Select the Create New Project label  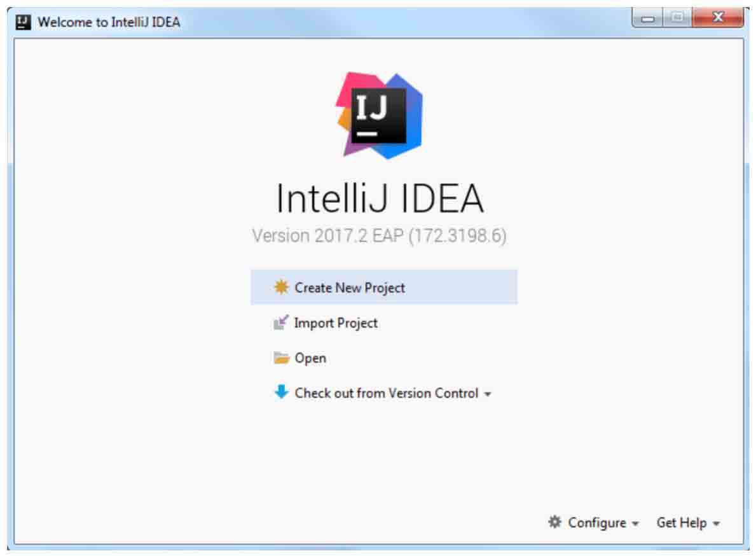(350, 288)
